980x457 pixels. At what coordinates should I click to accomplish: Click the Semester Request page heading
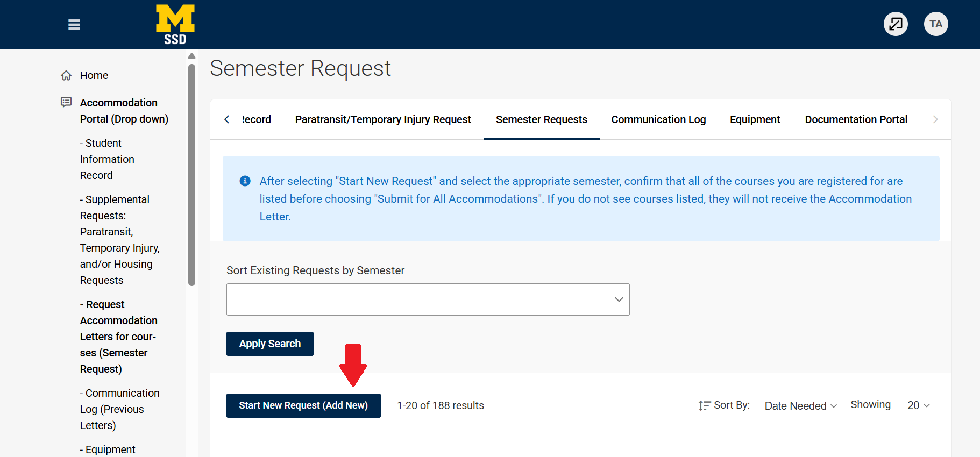[x=300, y=68]
